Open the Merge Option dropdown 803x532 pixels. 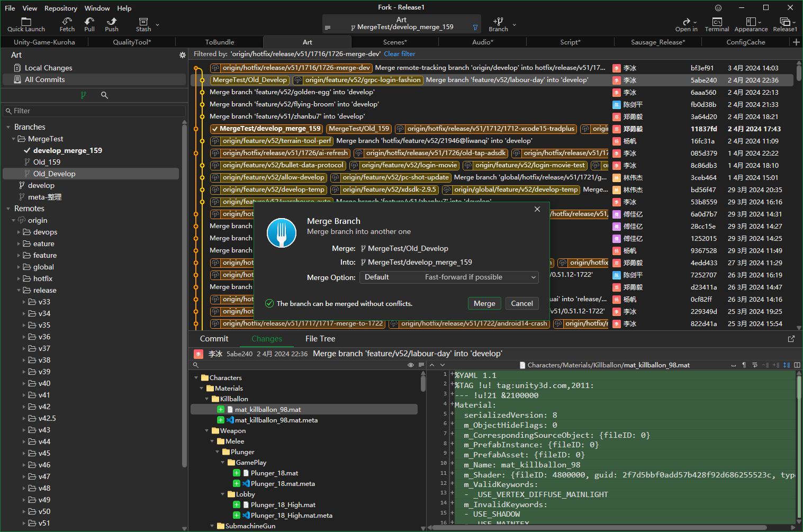pyautogui.click(x=449, y=277)
